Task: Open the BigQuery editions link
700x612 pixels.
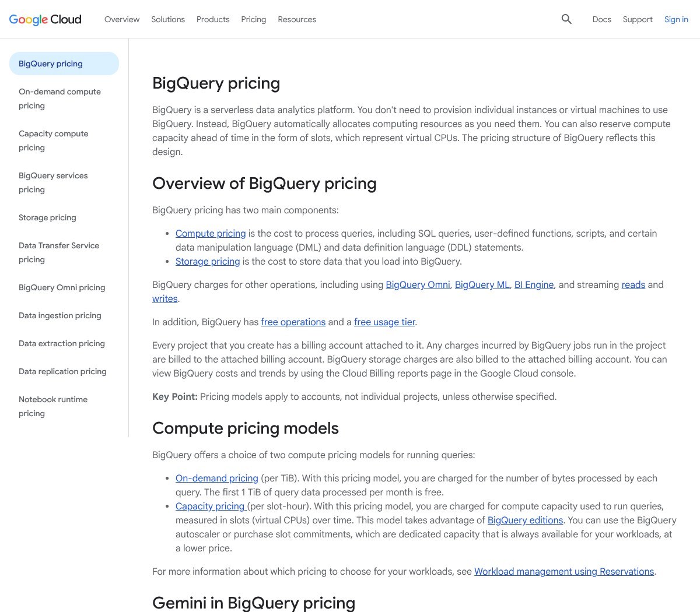Action: [525, 520]
